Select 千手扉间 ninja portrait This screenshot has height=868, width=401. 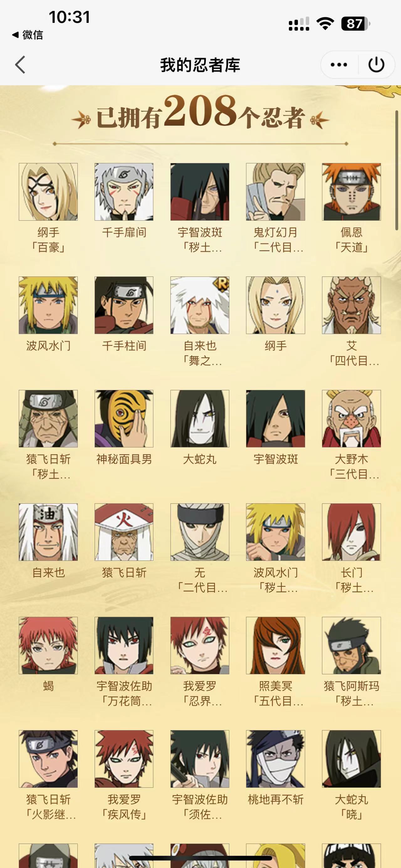pos(124,192)
